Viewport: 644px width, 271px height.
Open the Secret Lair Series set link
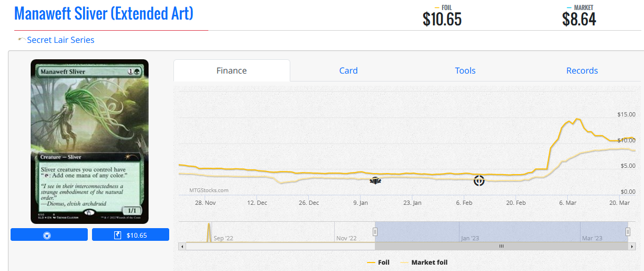61,40
